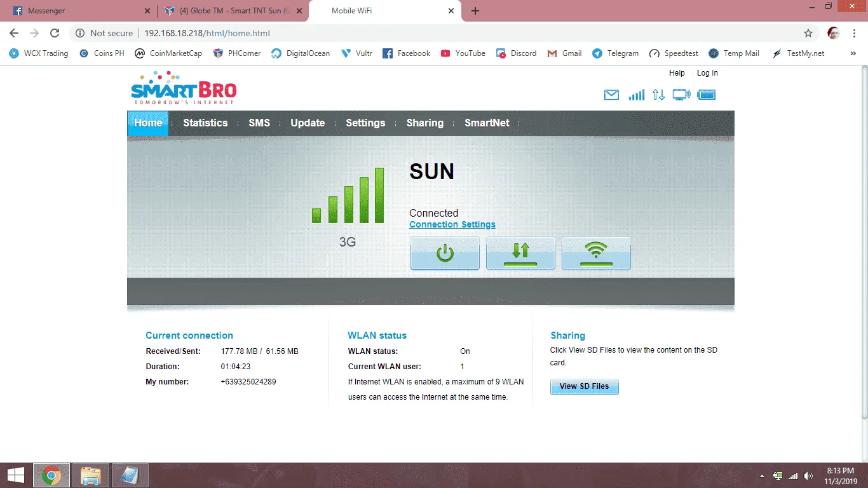Open the SmartNet tab
The image size is (868, 488).
tap(487, 123)
